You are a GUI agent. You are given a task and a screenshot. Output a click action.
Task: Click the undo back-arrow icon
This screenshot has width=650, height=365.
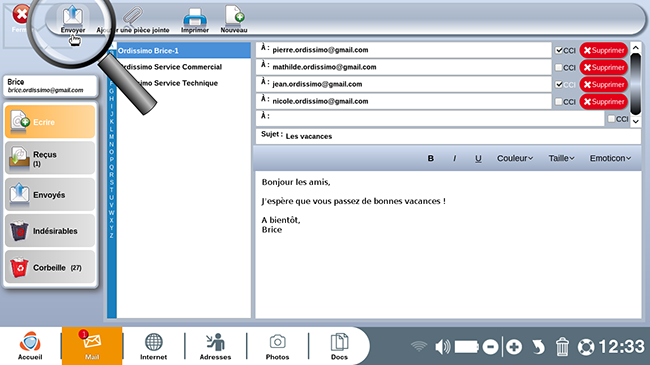538,346
